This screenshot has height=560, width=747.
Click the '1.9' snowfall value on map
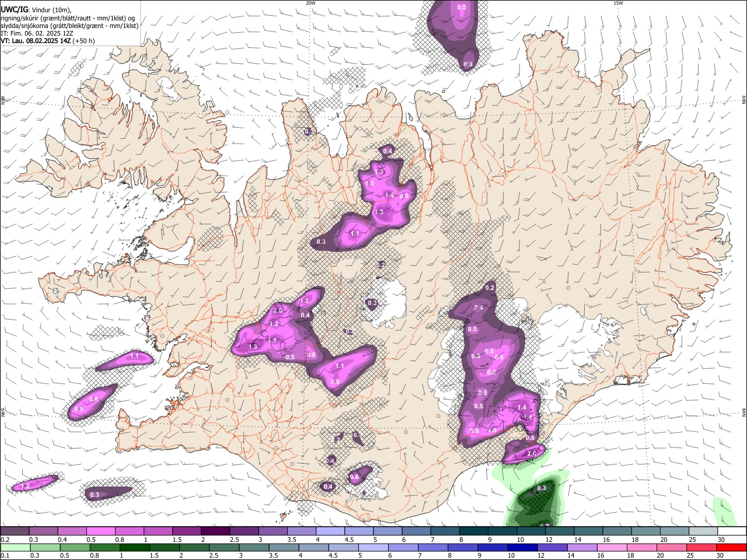[253, 346]
